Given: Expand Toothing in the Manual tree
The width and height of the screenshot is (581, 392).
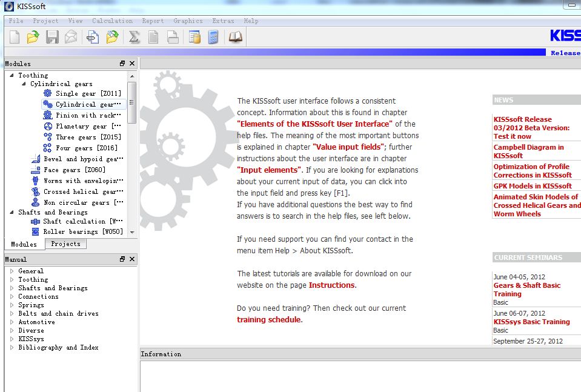Looking at the screenshot, I should 12,280.
